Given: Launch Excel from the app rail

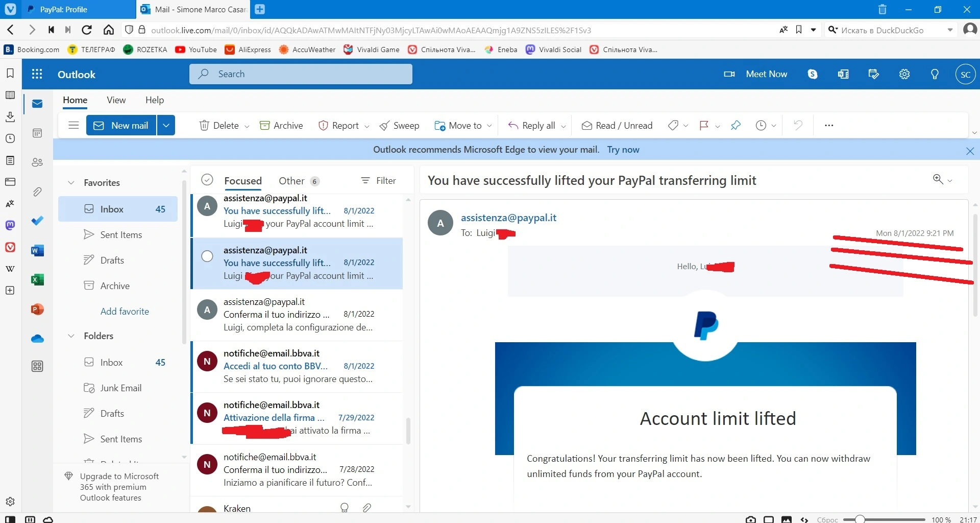Looking at the screenshot, I should coord(37,279).
